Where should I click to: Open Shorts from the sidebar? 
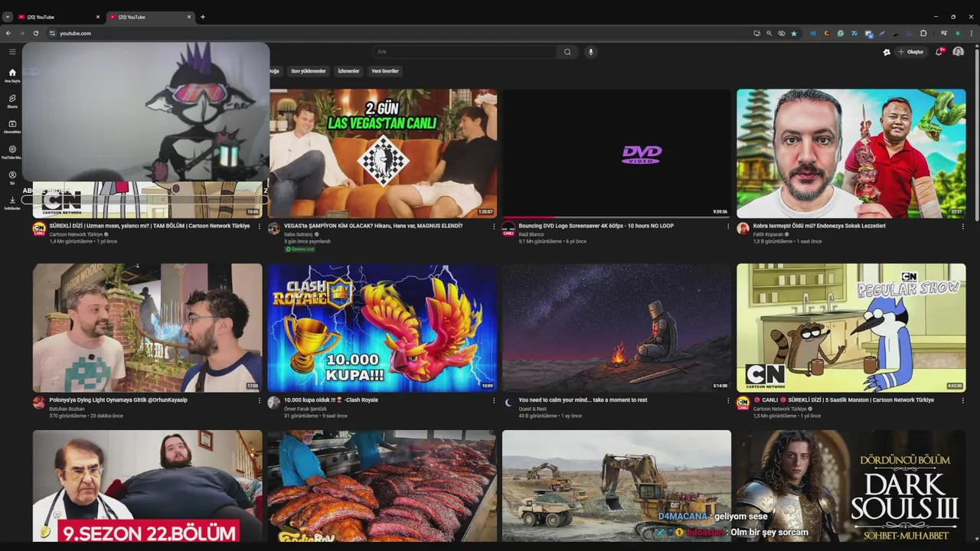[12, 101]
